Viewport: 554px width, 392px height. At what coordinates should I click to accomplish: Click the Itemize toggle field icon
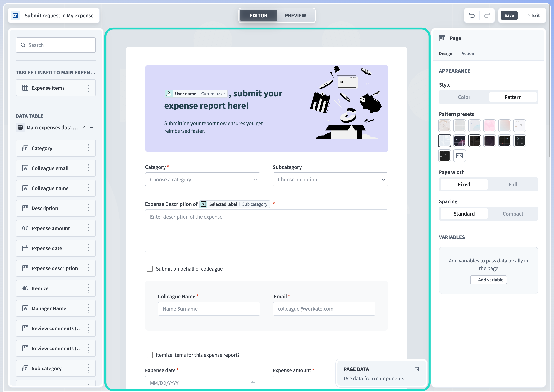pos(25,288)
